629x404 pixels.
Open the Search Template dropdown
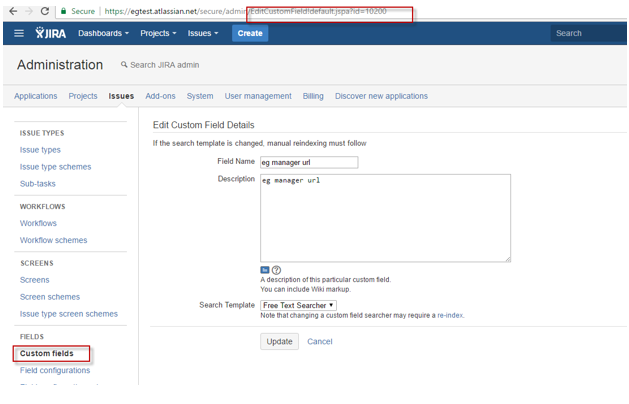click(298, 305)
